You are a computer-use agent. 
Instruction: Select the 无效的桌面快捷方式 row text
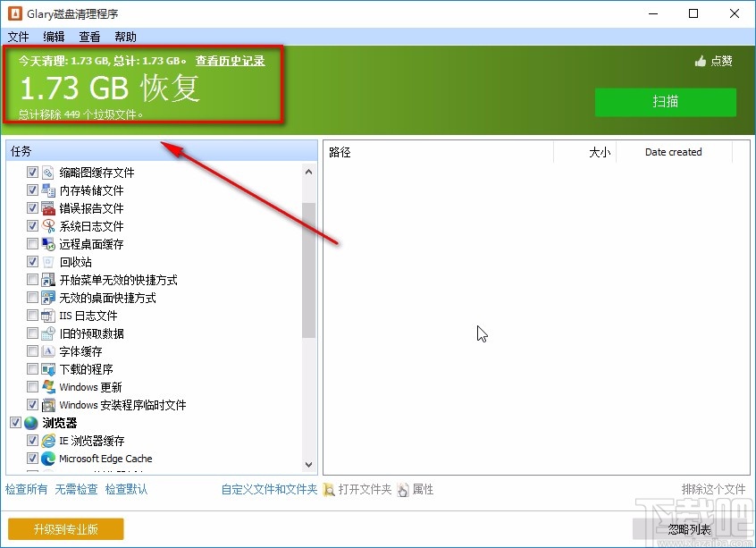107,298
